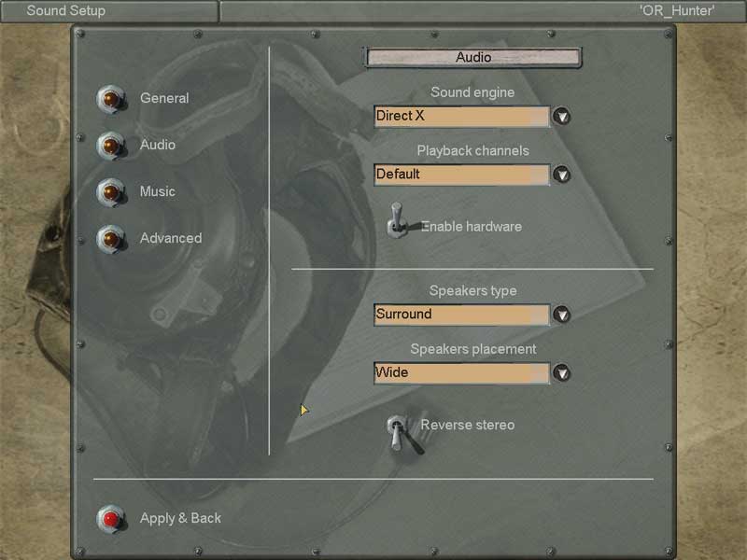Open the General sound settings section
The width and height of the screenshot is (747, 560).
[x=164, y=98]
